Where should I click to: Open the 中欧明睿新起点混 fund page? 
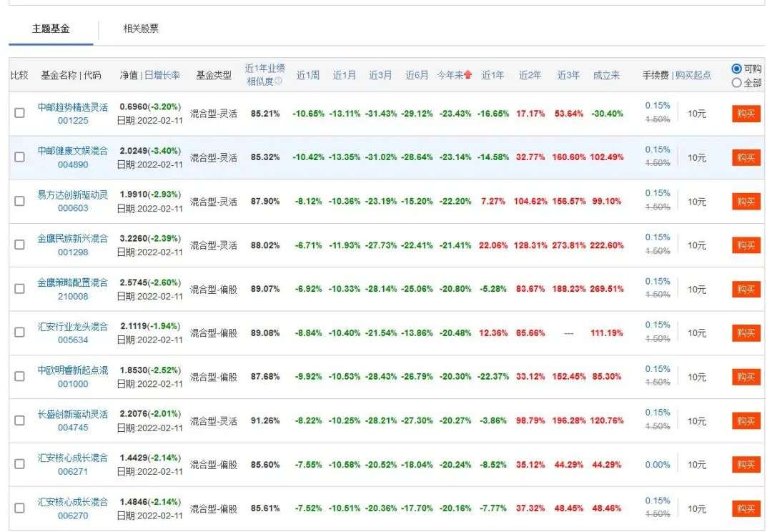pyautogui.click(x=73, y=370)
